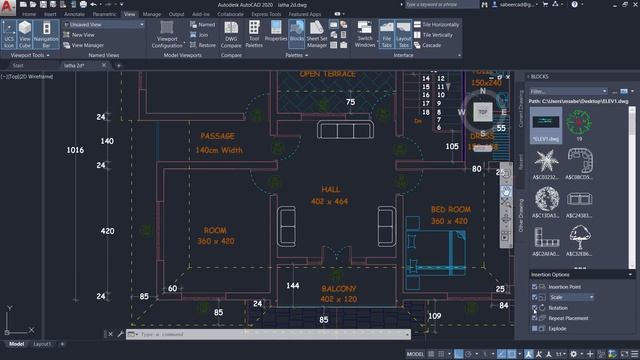Click the Switch Windows button
The height and width of the screenshot is (360, 640).
coord(365,35)
